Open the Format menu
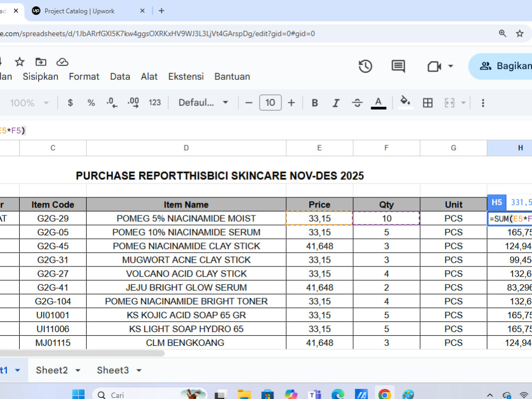 click(84, 77)
